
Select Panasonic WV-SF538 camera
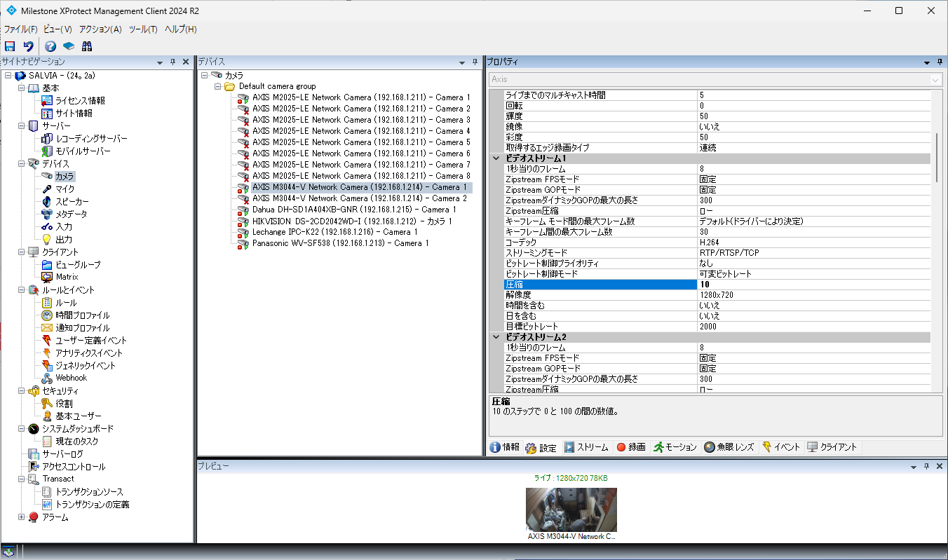[x=340, y=243]
